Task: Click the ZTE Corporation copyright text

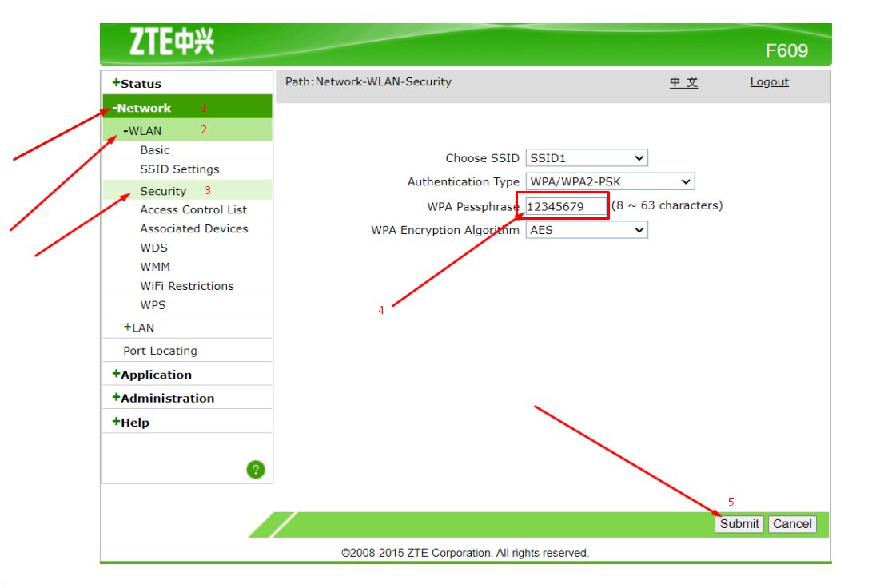Action: 464,553
